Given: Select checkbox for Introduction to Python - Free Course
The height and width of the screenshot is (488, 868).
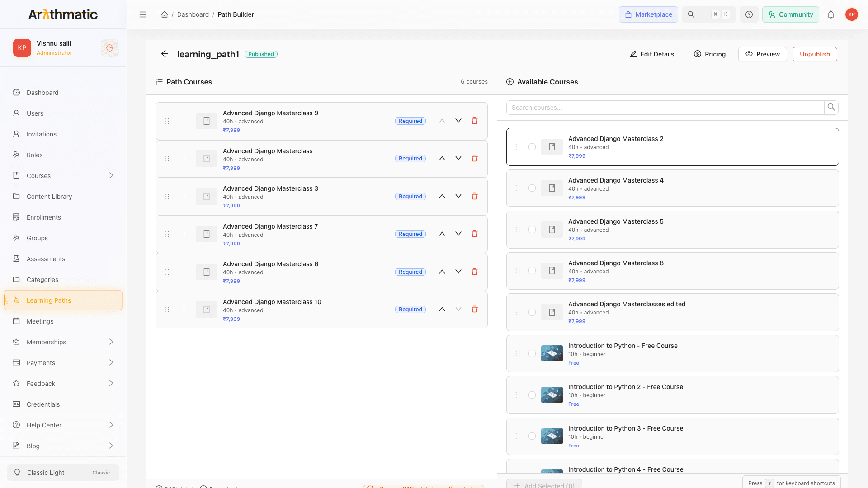Looking at the screenshot, I should (x=532, y=353).
